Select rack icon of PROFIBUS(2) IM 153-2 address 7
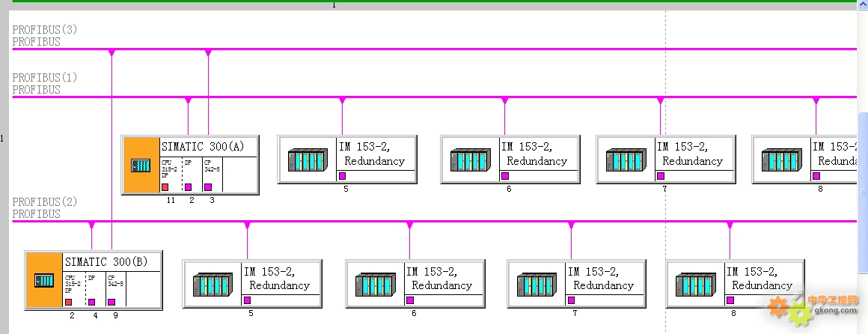 (x=537, y=284)
